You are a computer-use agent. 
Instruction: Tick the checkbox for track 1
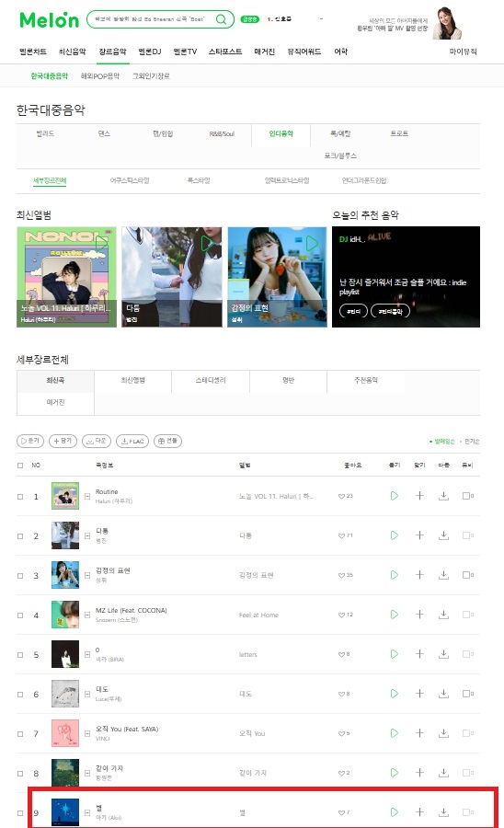tap(20, 497)
